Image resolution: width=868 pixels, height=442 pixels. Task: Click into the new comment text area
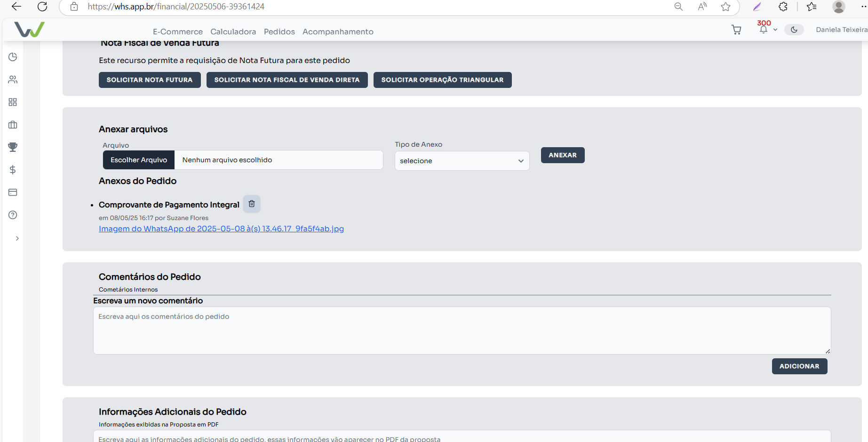pyautogui.click(x=462, y=330)
